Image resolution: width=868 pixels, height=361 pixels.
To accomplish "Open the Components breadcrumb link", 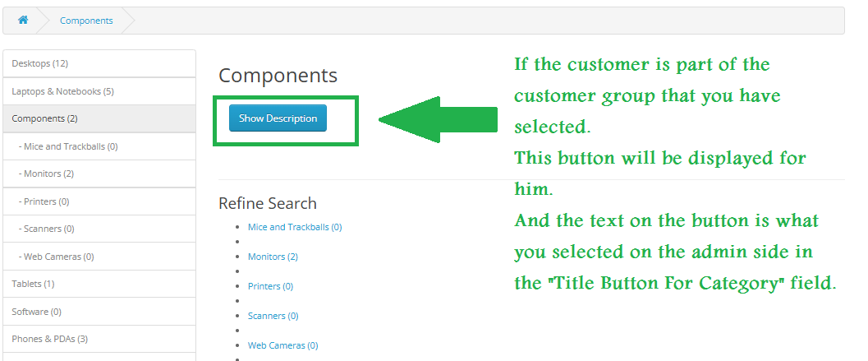I will pos(86,21).
